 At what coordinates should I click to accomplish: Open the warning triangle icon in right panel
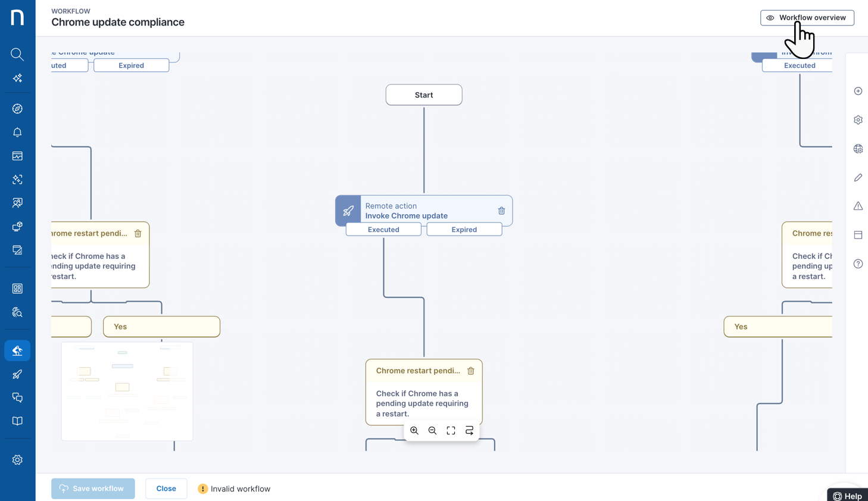coord(858,206)
